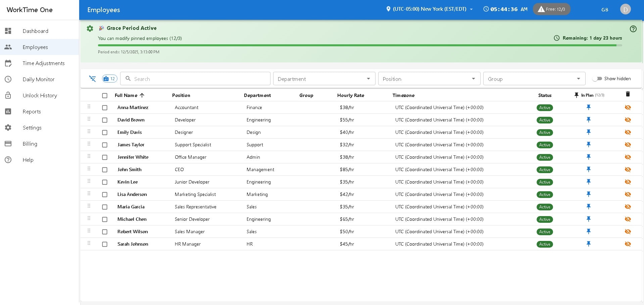
Task: Click the pin icon in the In Plan header
Action: (576, 95)
